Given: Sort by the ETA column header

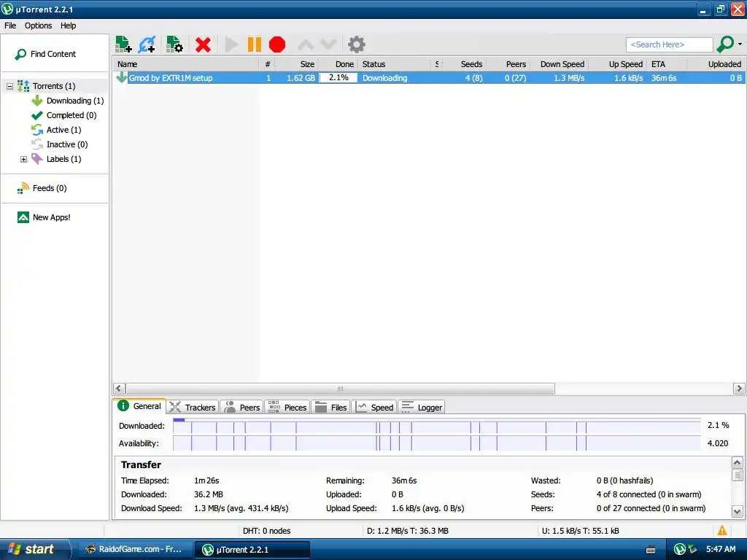Looking at the screenshot, I should click(x=667, y=64).
